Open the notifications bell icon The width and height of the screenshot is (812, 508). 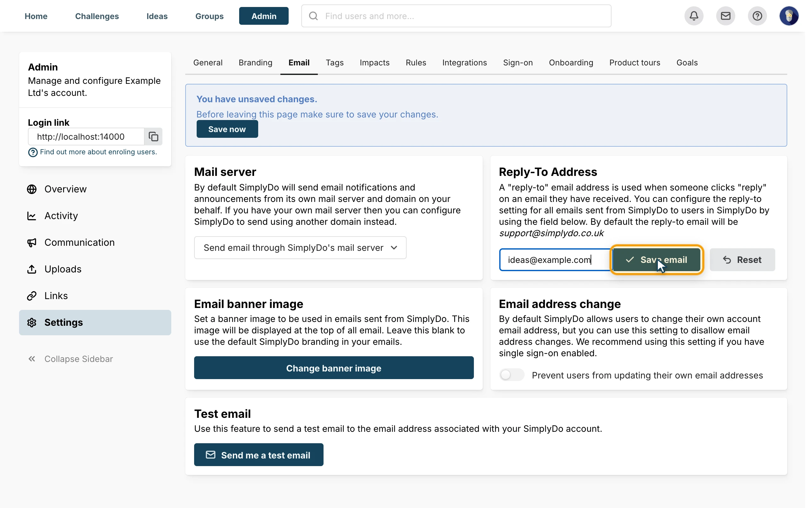[694, 16]
